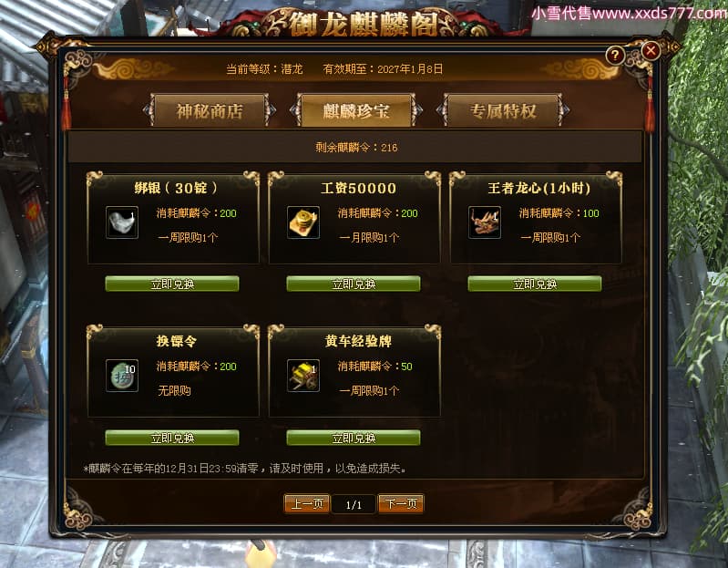
Task: Click the silver ingot 绑银 item icon
Action: pos(122,222)
